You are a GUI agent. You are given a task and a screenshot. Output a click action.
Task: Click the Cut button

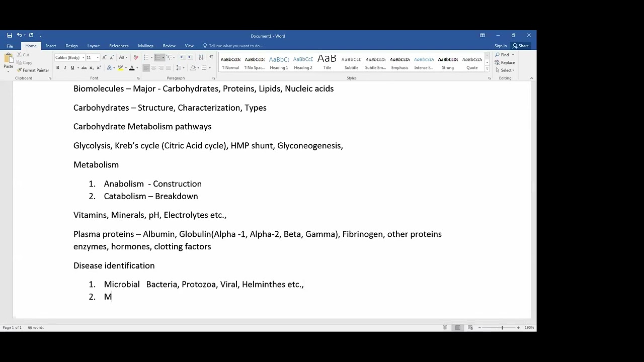(x=23, y=55)
